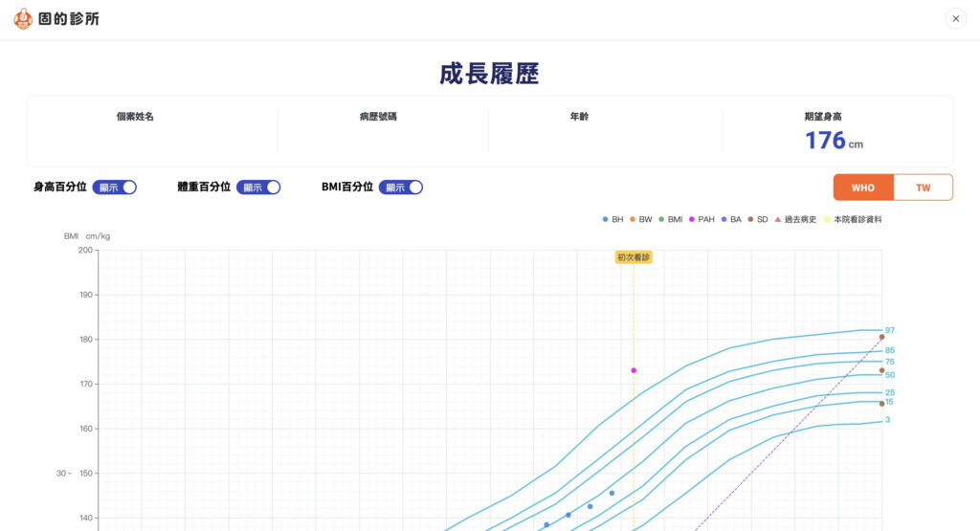Click the 75 percentile curve label
The width and height of the screenshot is (980, 531).
click(890, 362)
